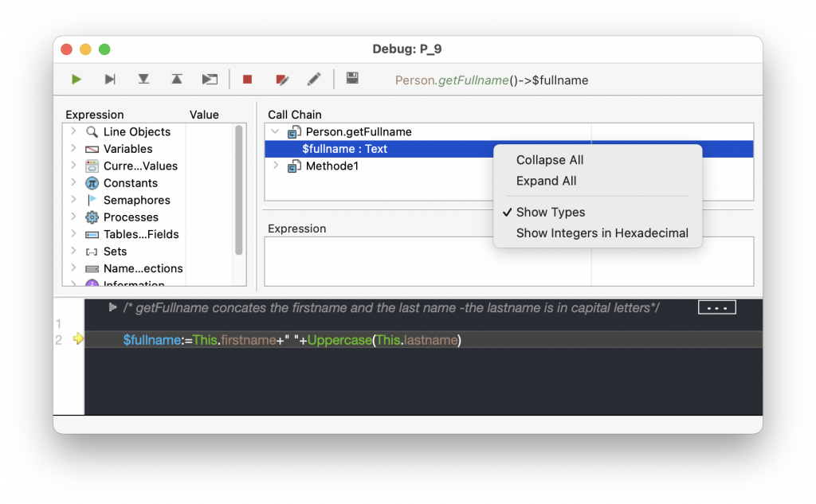816x504 pixels.
Task: Click the Person.getFullname()->$fullname toolbar text
Action: click(x=492, y=80)
